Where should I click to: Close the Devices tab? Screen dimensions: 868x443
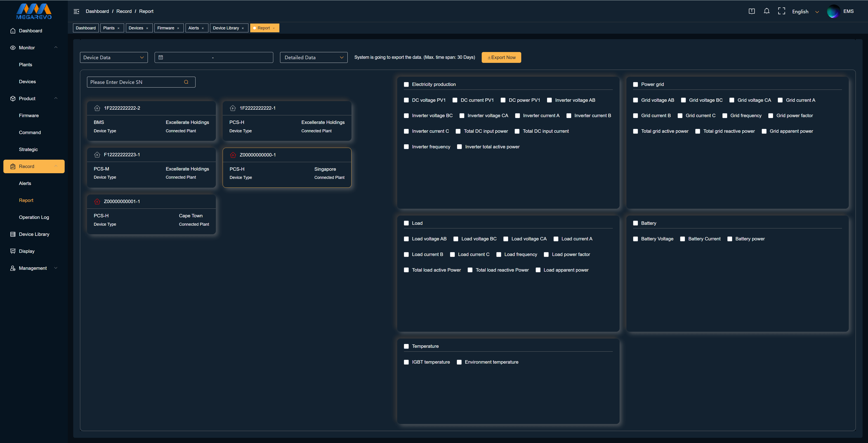(x=147, y=28)
